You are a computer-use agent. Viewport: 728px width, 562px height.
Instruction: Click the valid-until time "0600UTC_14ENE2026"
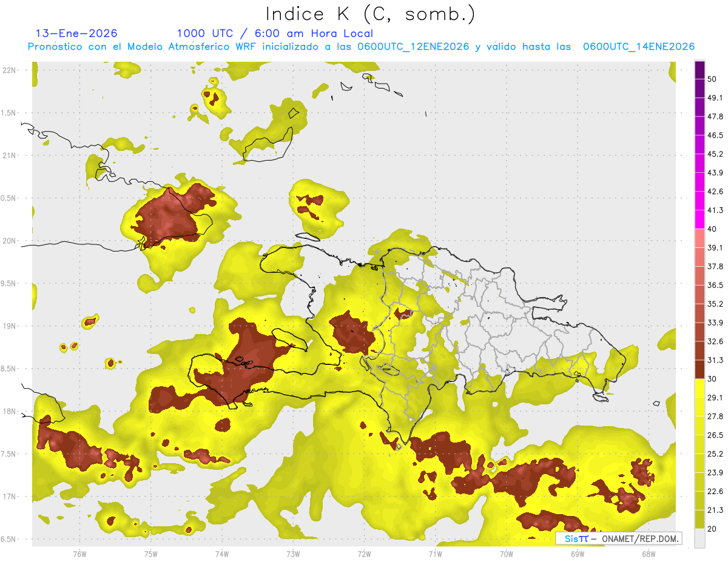639,47
